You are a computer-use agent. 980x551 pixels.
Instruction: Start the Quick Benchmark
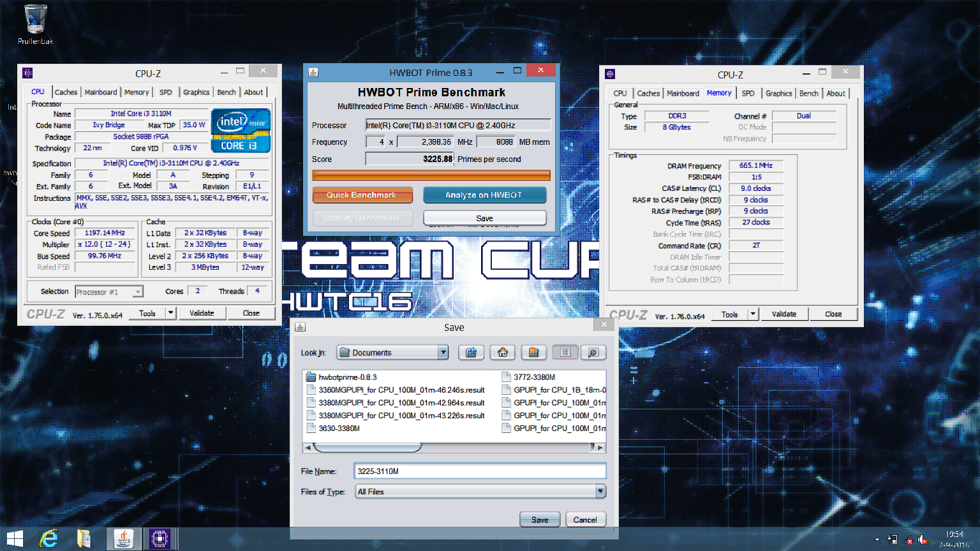coord(362,195)
